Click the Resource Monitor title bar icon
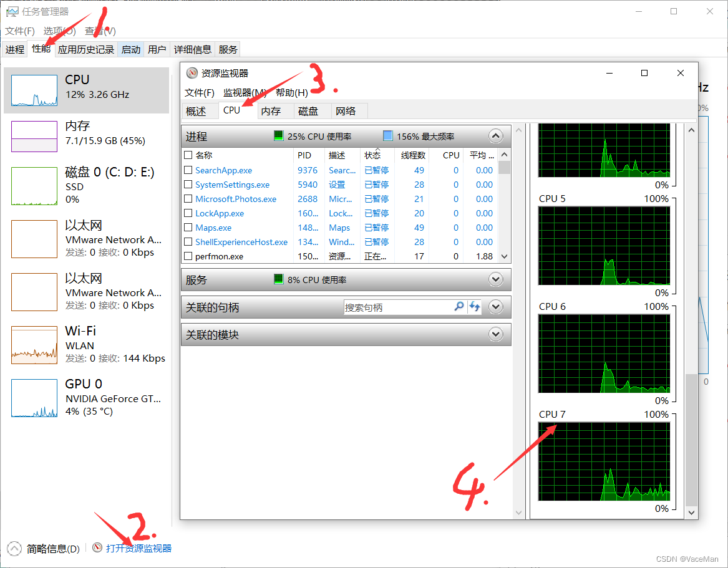This screenshot has height=568, width=728. click(192, 73)
